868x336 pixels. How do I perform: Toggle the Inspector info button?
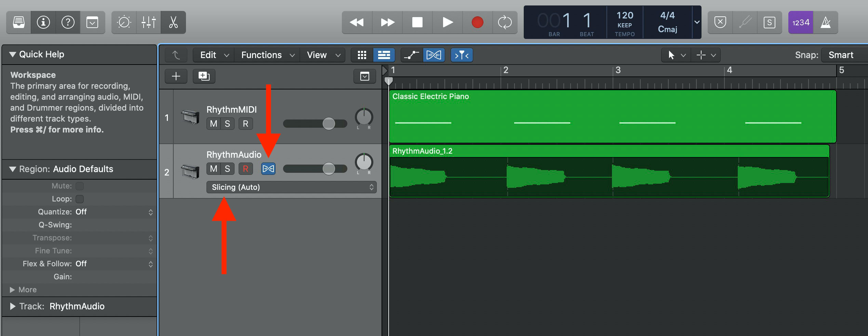(43, 23)
